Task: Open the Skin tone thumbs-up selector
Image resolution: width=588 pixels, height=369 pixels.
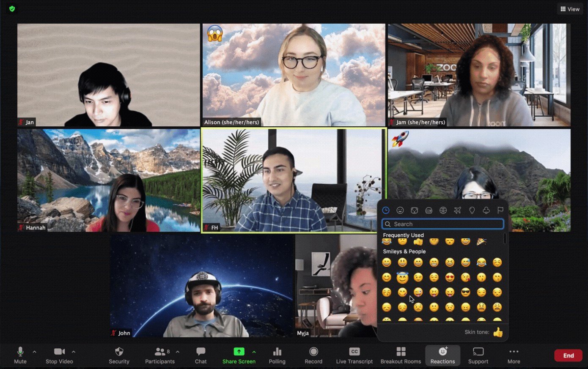Action: [498, 332]
